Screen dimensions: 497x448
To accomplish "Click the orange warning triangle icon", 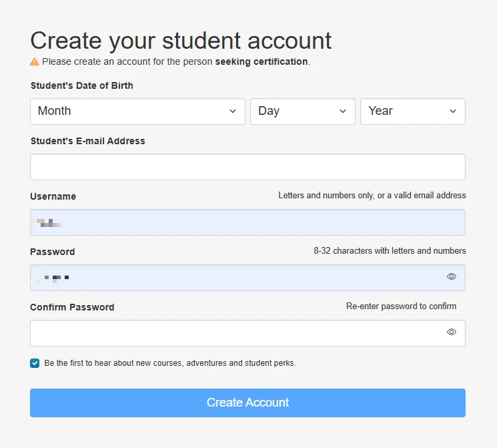I will click(x=35, y=61).
